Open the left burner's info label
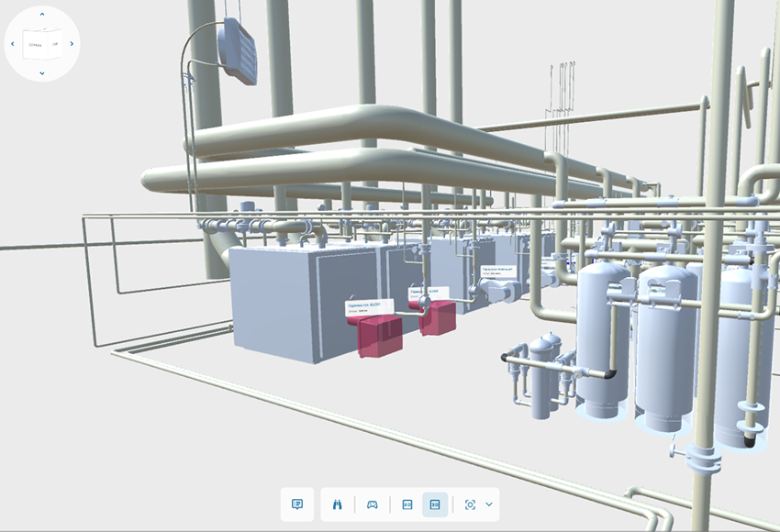 [368, 306]
